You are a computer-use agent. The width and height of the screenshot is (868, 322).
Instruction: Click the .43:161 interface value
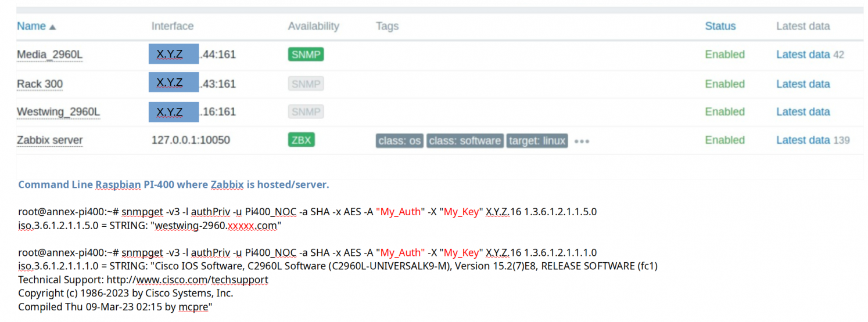(x=218, y=84)
